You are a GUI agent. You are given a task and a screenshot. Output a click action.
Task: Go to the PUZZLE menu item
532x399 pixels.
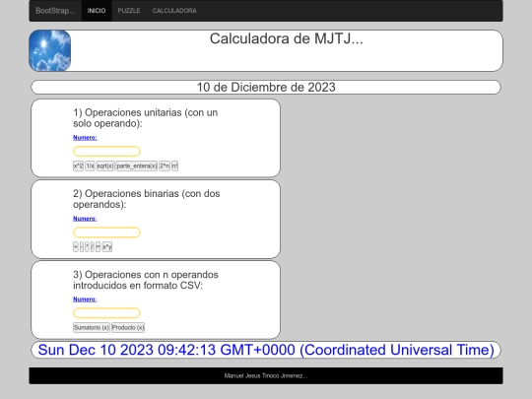[129, 11]
